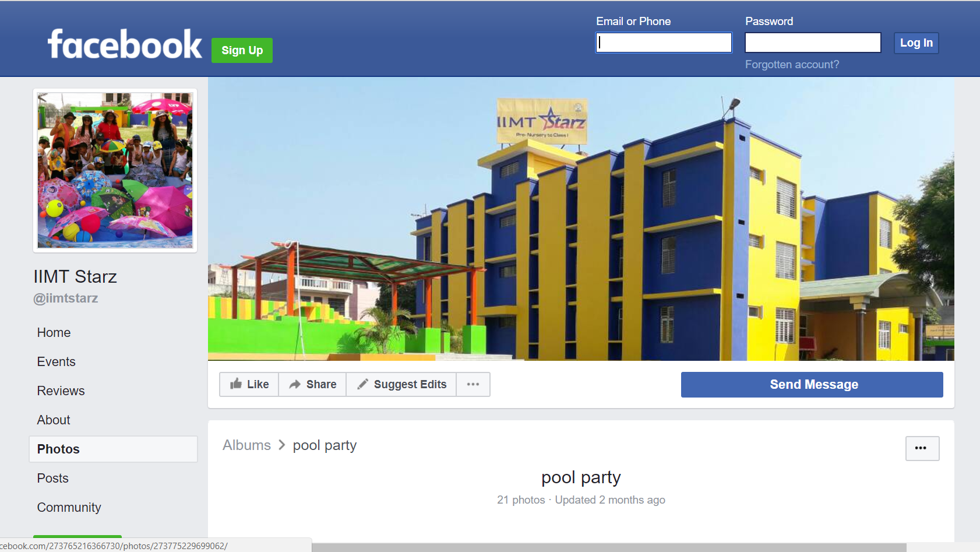Click the thumbs-up Like button
Screen dimensions: 980x552
[x=249, y=385]
